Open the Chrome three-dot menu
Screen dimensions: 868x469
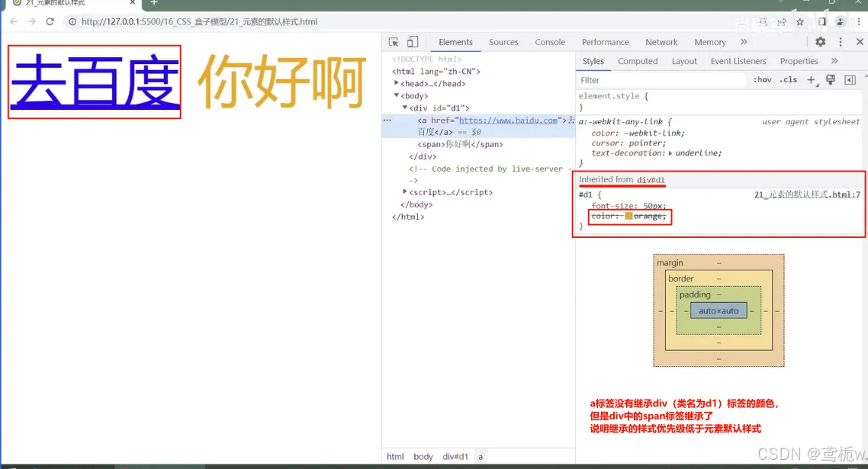click(859, 21)
